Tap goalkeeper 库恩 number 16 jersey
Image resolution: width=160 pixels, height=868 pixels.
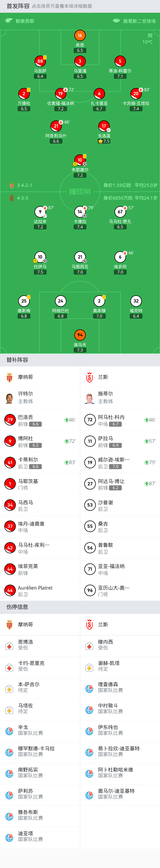(x=80, y=35)
